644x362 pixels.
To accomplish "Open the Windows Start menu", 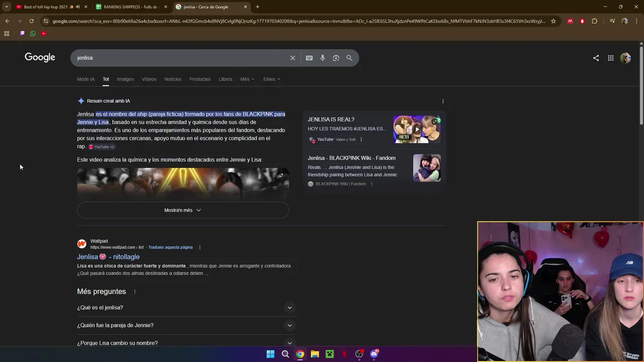I will [x=270, y=354].
